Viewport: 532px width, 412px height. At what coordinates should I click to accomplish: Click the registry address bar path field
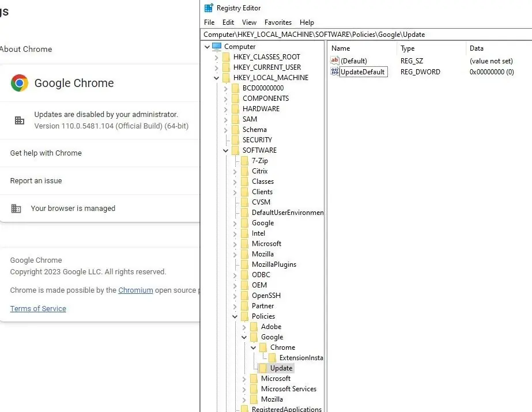[367, 35]
